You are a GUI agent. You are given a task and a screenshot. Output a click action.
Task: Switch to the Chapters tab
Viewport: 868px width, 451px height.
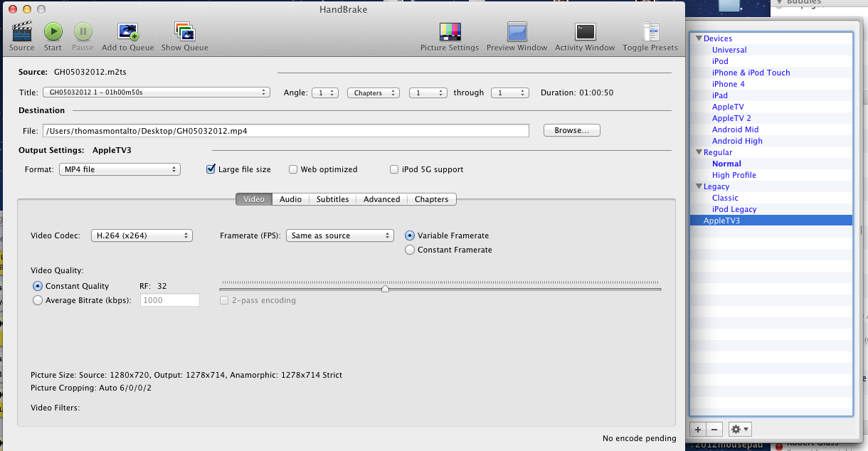click(431, 199)
